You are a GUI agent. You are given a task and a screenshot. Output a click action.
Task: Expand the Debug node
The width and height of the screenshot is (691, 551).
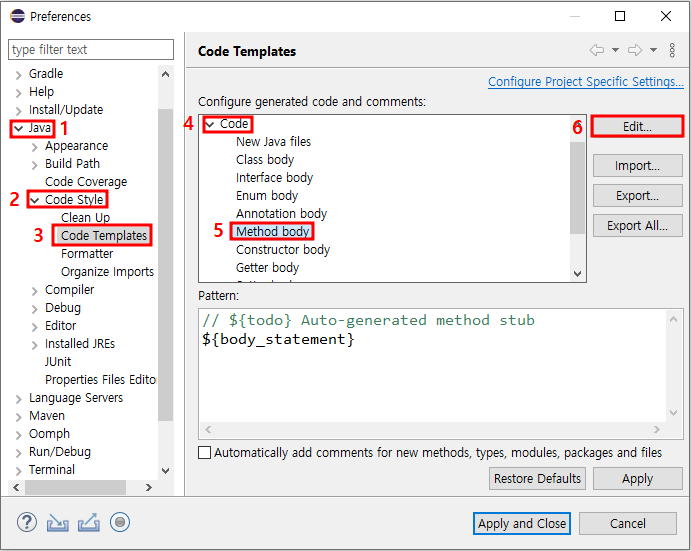(x=35, y=309)
